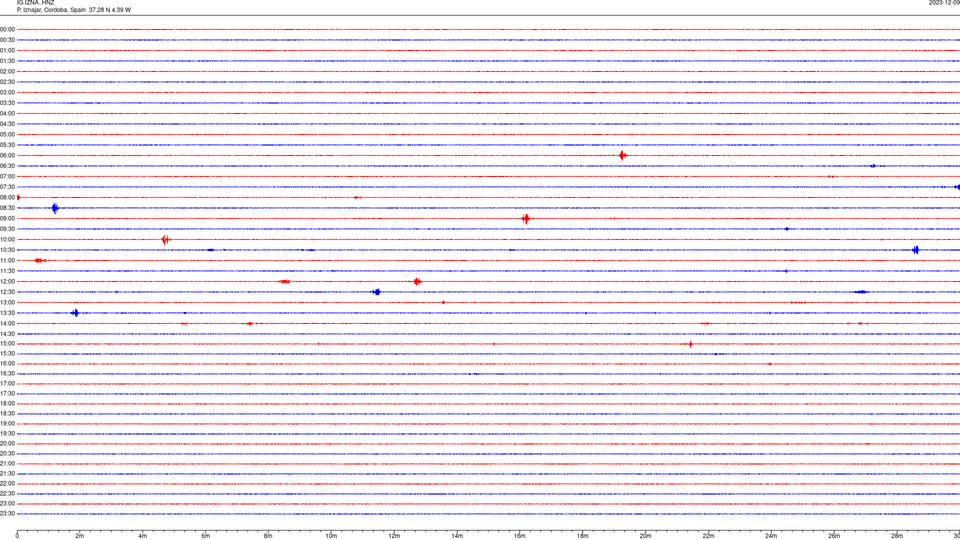960x540 pixels.
Task: Click the station code IG.IZNA..HNZ header text
Action: click(x=36, y=3)
